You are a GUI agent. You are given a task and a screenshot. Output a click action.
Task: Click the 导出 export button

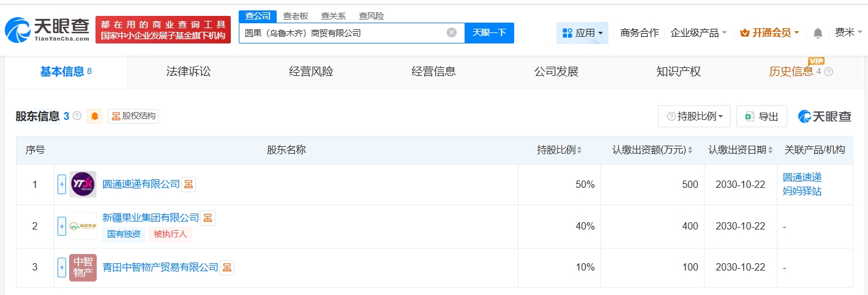[761, 116]
